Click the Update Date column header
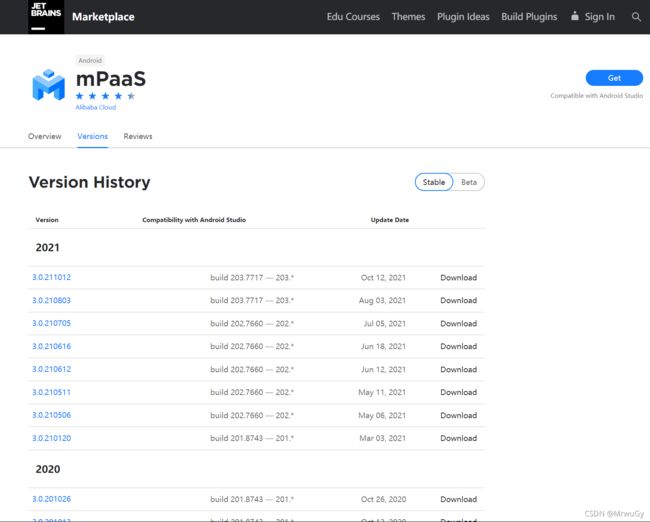The width and height of the screenshot is (650, 522). pyautogui.click(x=390, y=220)
